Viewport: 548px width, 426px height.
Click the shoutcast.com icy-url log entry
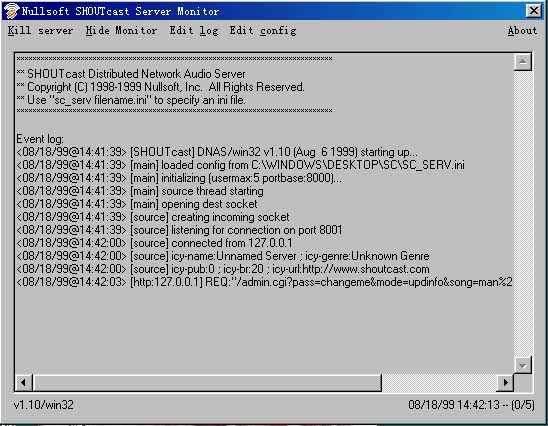(x=223, y=269)
